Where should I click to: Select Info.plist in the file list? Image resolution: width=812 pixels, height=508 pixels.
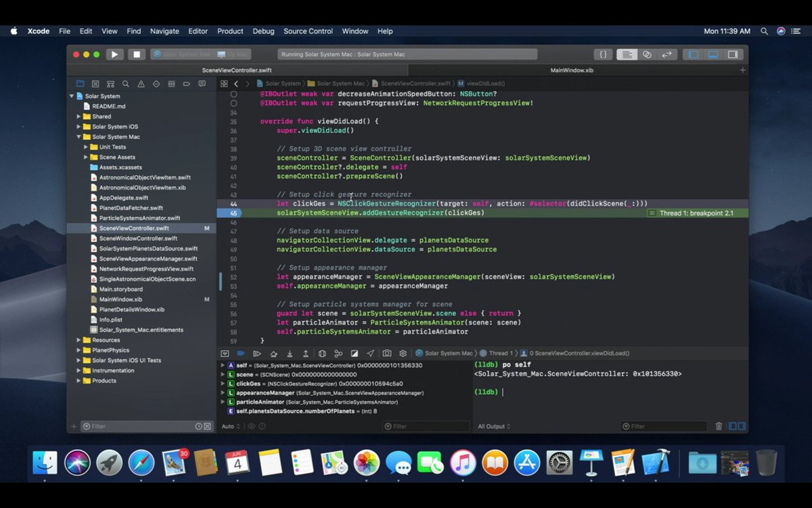coord(110,320)
